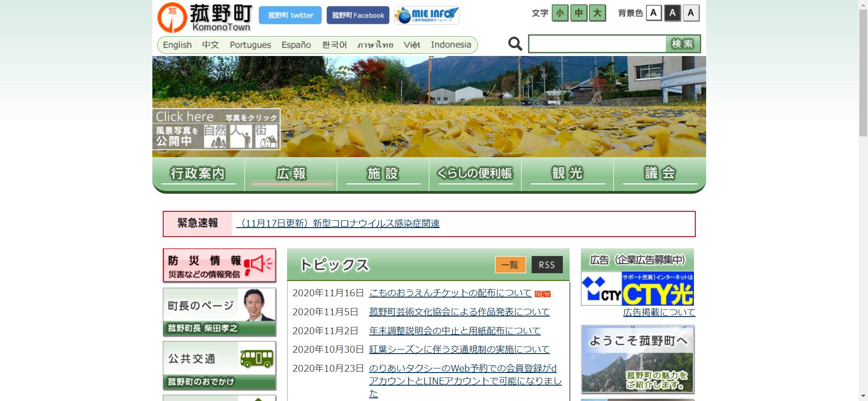Click the RSS button
The image size is (868, 401).
point(547,265)
